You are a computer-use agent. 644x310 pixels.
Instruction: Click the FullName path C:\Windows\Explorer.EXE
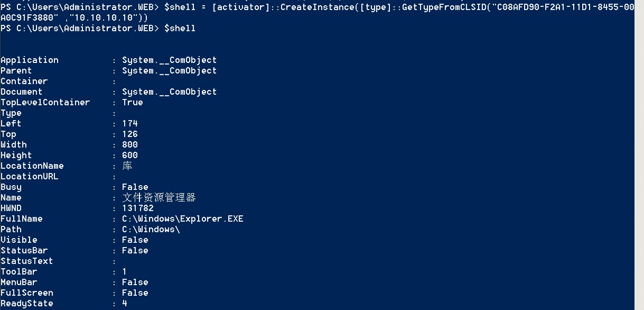(183, 218)
